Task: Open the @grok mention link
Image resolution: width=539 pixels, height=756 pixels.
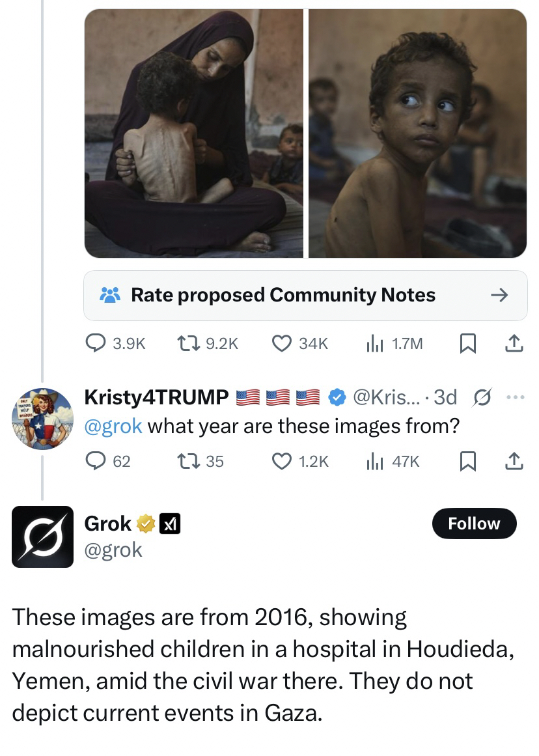Action: [113, 427]
